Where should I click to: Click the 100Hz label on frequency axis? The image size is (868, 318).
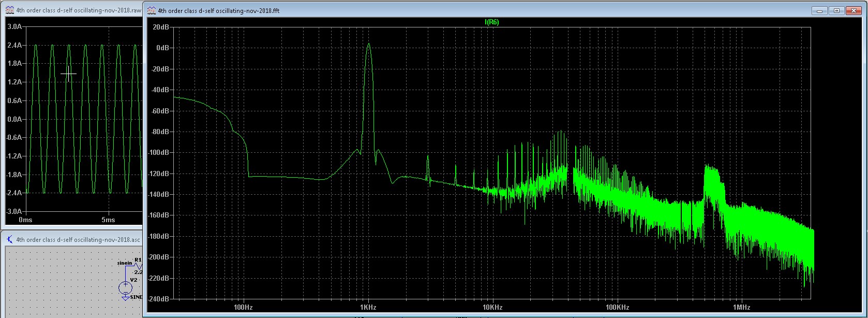[x=243, y=307]
